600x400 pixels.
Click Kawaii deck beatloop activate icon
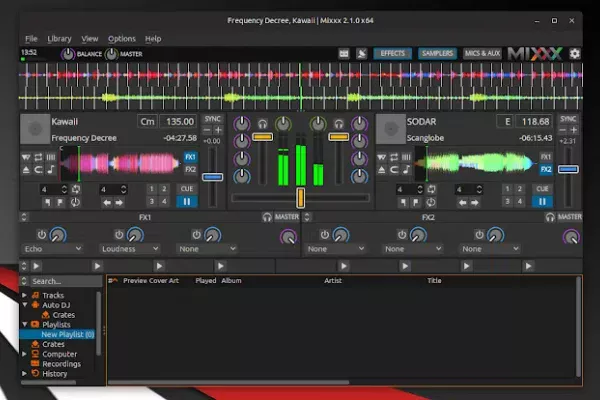76,189
